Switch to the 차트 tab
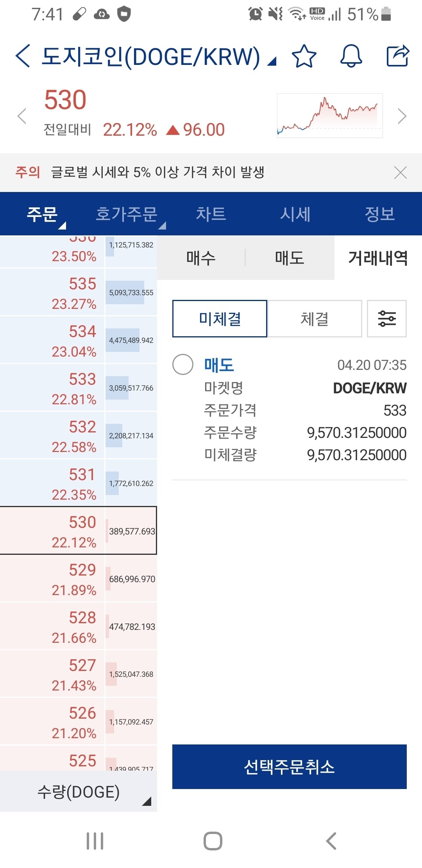Viewport: 422px width, 868px height. 211,214
